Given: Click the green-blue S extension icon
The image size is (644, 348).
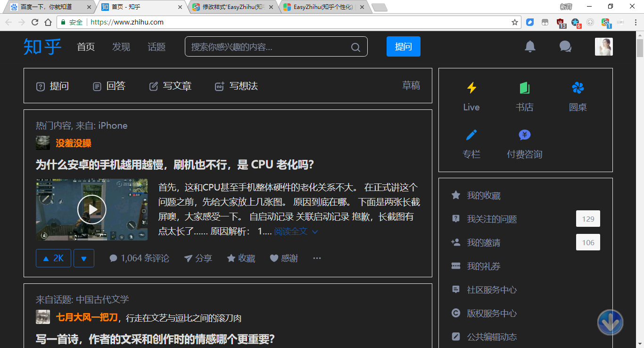Looking at the screenshot, I should 605,22.
